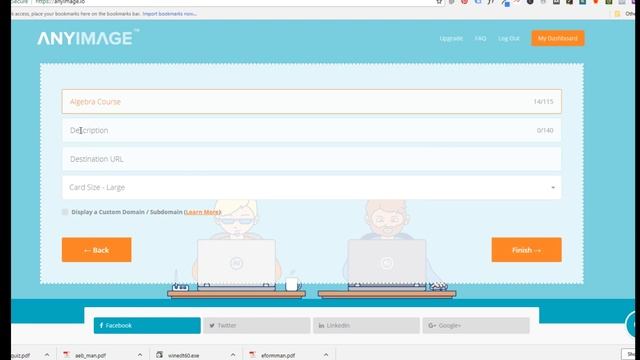Switch to the Twitter preview tab
The image size is (640, 360).
click(257, 325)
